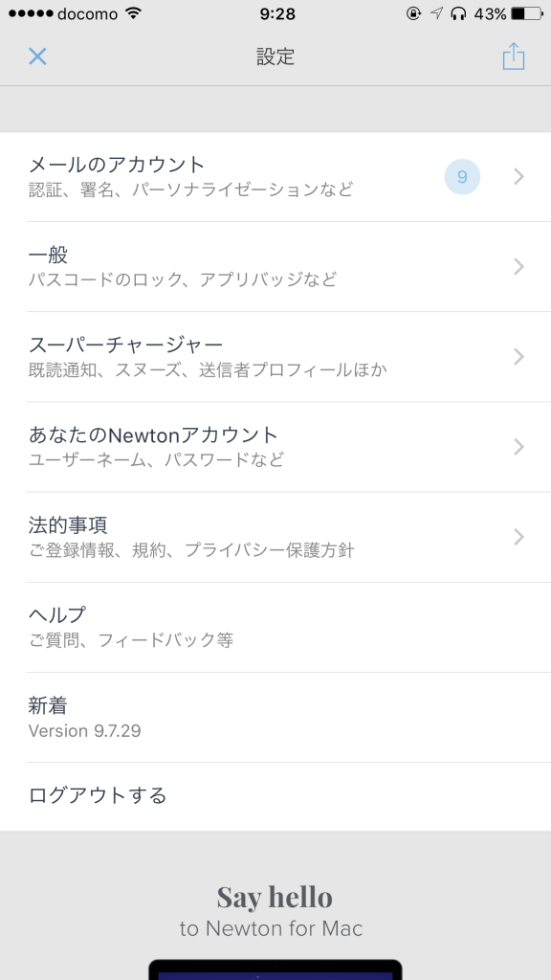
Task: Tap Say hello to Newton for Mac banner
Action: 274,911
